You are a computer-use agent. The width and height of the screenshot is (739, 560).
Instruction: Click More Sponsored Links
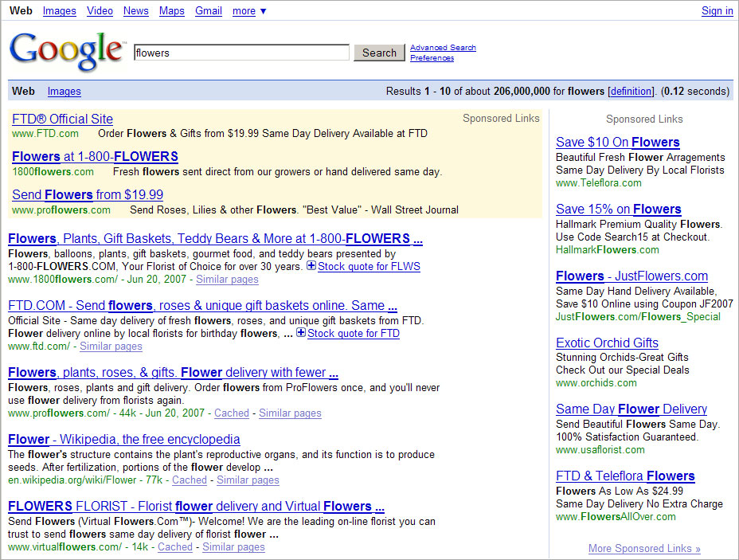644,548
